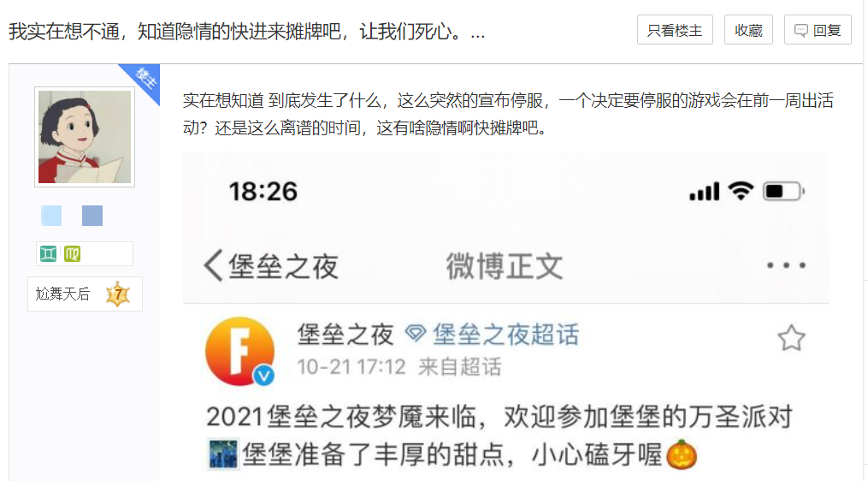Click the Gemini zodiac badge icon

click(48, 254)
